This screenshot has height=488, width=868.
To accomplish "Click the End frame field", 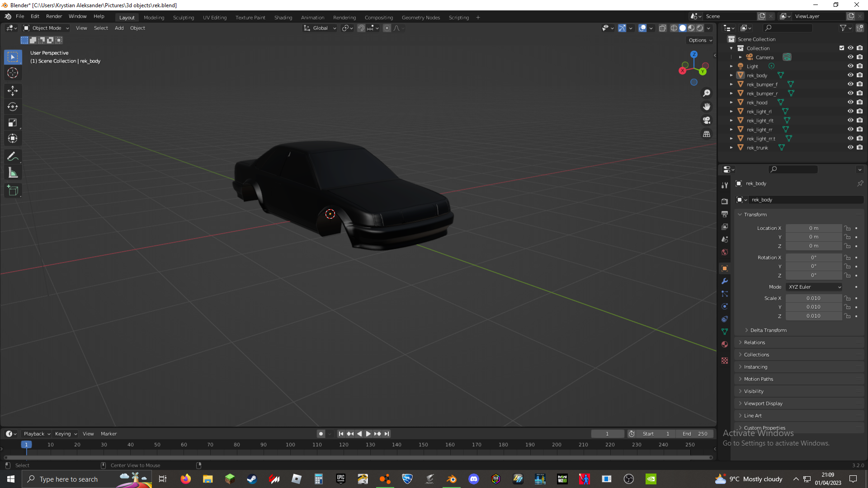I will [x=695, y=434].
